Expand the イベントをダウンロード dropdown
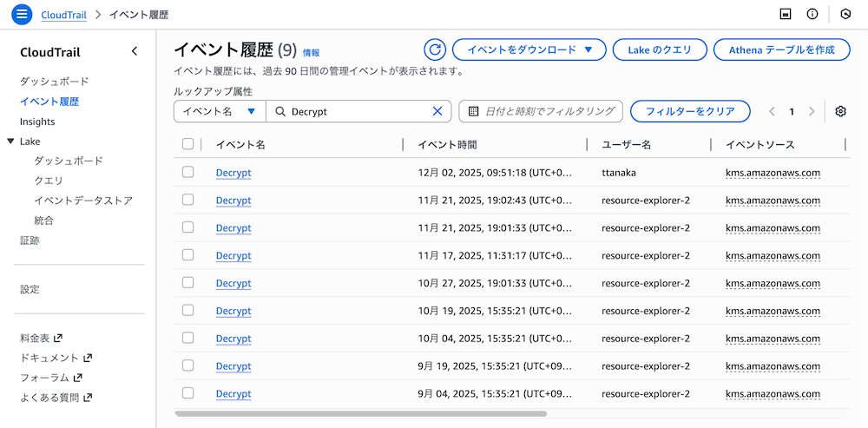Image resolution: width=868 pixels, height=428 pixels. 529,49
